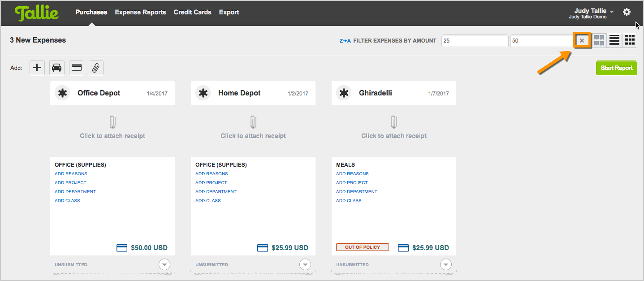Viewport: 644px width, 281px height.
Task: Add credit card expense icon
Action: tap(77, 68)
